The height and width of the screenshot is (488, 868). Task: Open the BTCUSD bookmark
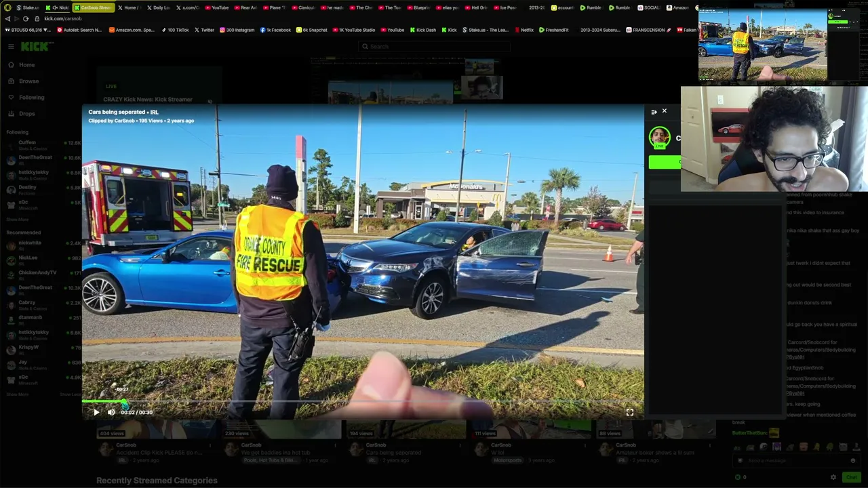[x=28, y=30]
